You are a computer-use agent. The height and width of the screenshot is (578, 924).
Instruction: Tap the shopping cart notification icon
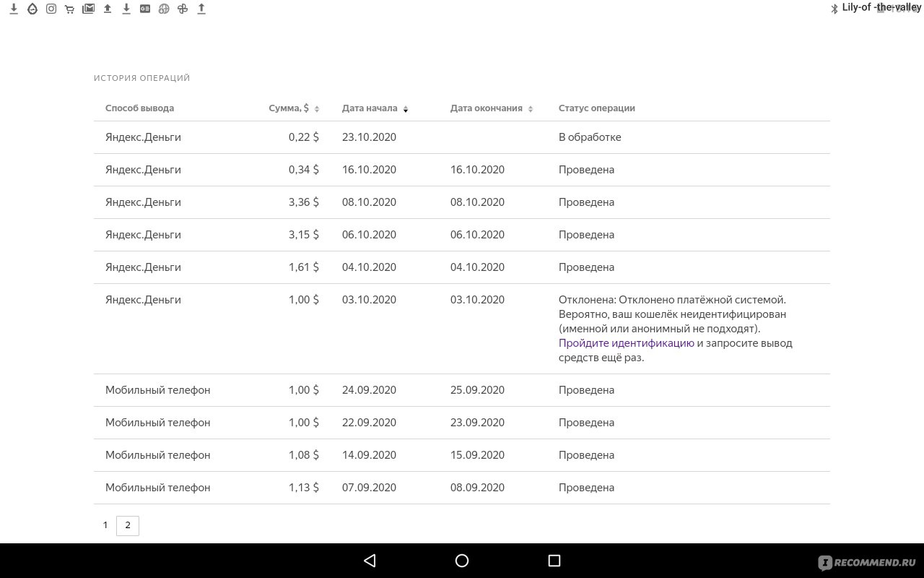click(70, 9)
